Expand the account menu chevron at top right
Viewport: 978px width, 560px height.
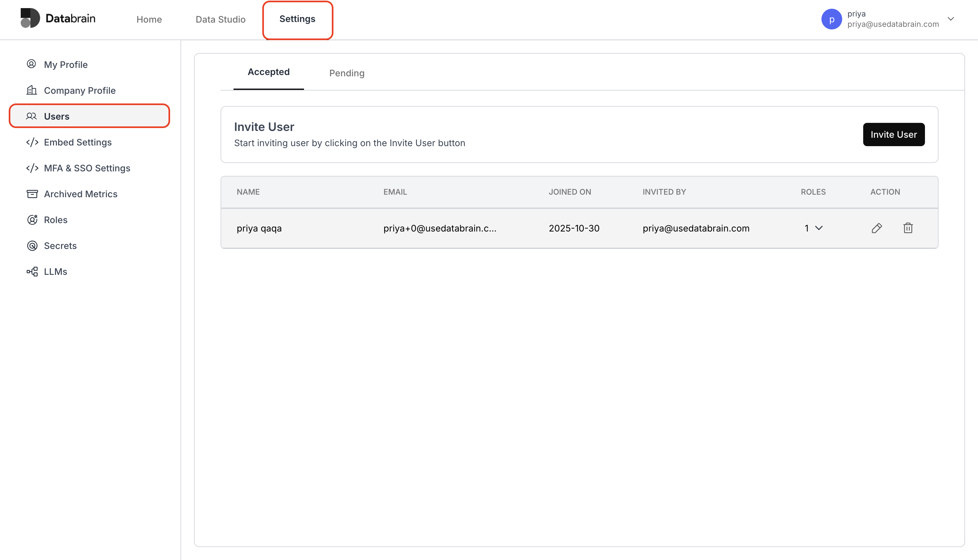(x=950, y=19)
